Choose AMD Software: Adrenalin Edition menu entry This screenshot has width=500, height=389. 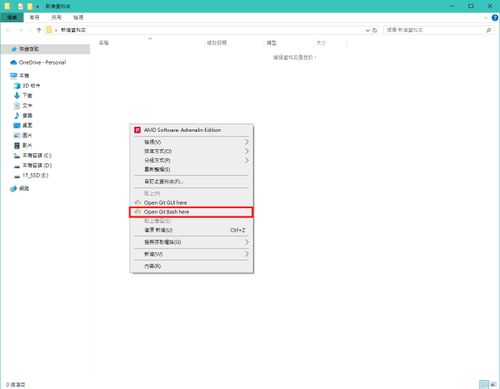coord(191,130)
